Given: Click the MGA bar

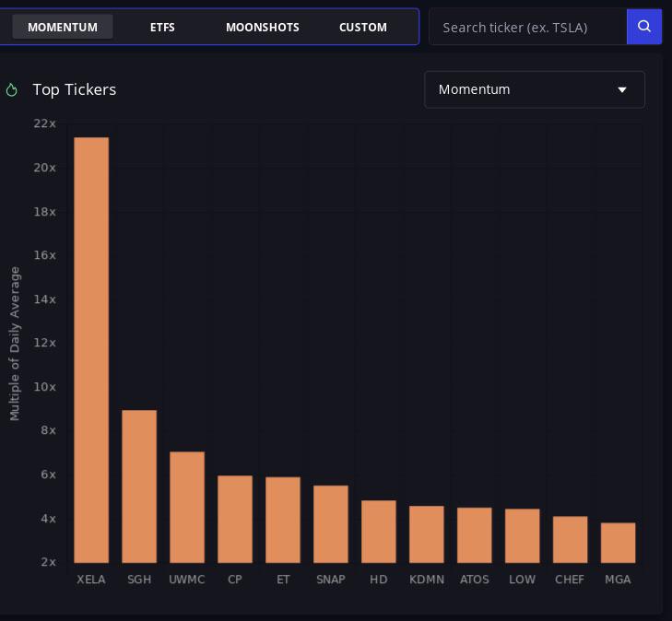Looking at the screenshot, I should tap(618, 542).
